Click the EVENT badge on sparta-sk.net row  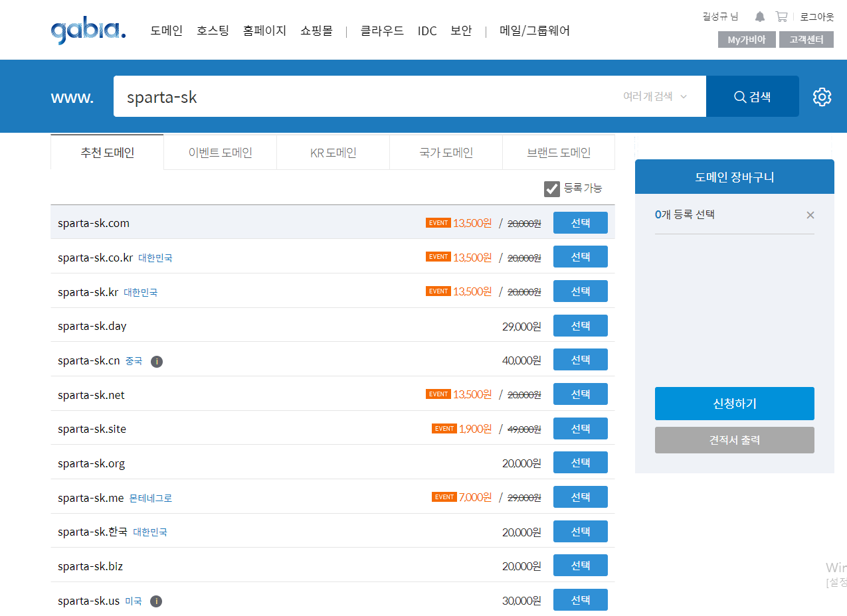click(x=438, y=394)
